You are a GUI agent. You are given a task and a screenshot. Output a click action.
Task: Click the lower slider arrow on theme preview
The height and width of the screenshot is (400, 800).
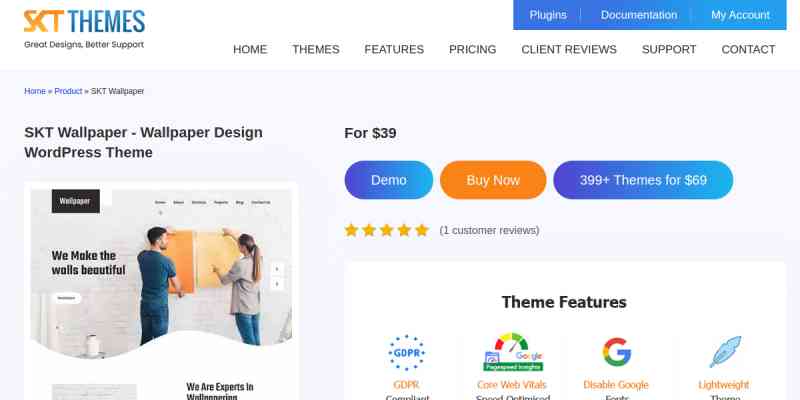(277, 284)
